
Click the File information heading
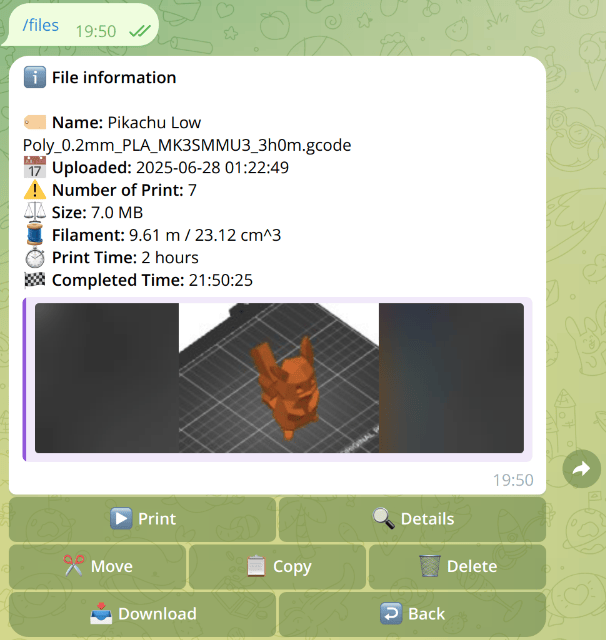click(114, 78)
